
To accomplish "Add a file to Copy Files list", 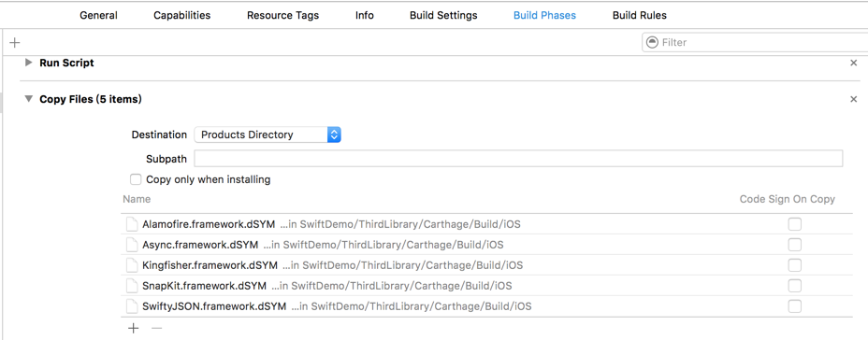I will (x=134, y=329).
